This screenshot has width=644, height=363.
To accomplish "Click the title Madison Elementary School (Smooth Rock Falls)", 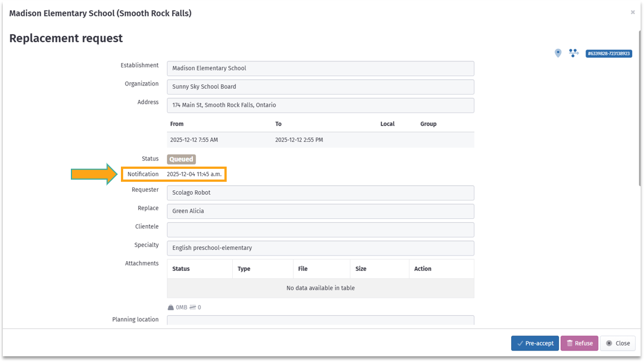I will 100,13.
